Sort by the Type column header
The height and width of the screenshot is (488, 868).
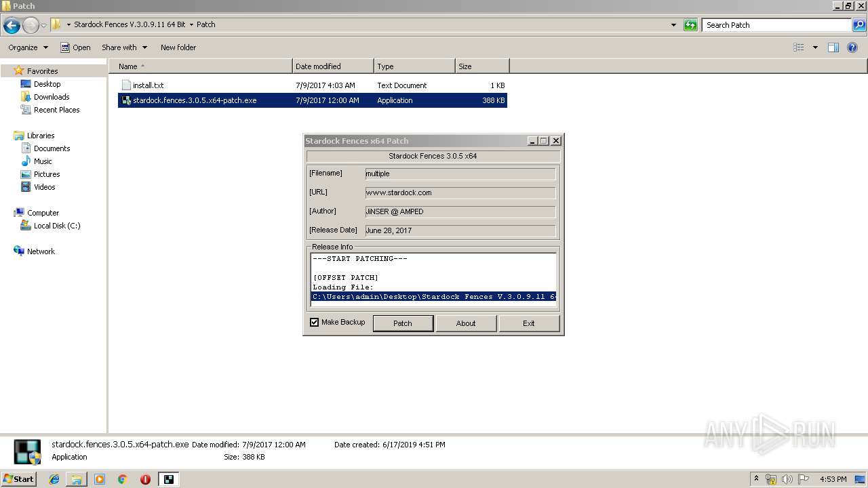pyautogui.click(x=414, y=66)
